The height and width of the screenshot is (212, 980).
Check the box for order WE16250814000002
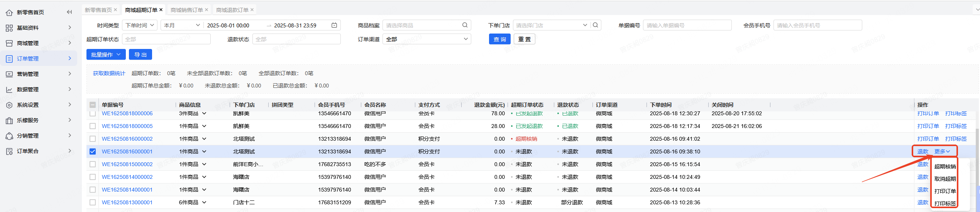click(x=93, y=177)
